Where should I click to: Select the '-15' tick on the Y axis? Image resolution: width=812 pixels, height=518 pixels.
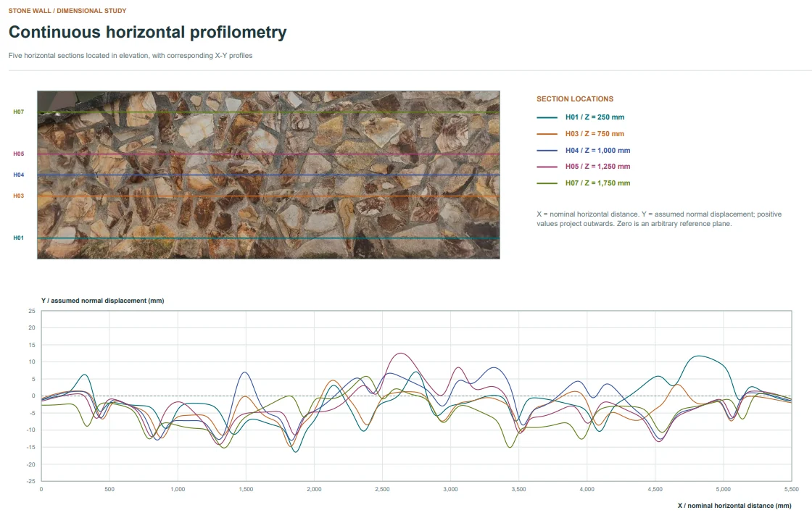click(31, 447)
